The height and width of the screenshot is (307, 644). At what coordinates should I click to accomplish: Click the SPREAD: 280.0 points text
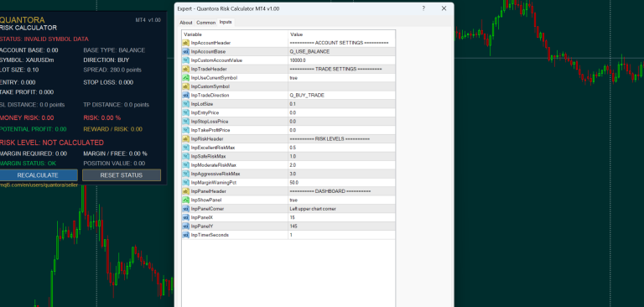tap(112, 70)
